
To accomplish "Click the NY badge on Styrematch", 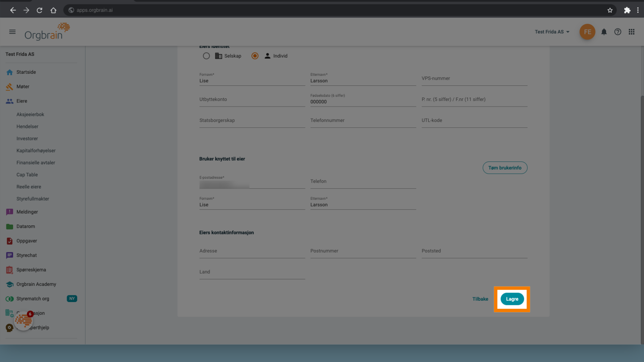I will (x=72, y=299).
